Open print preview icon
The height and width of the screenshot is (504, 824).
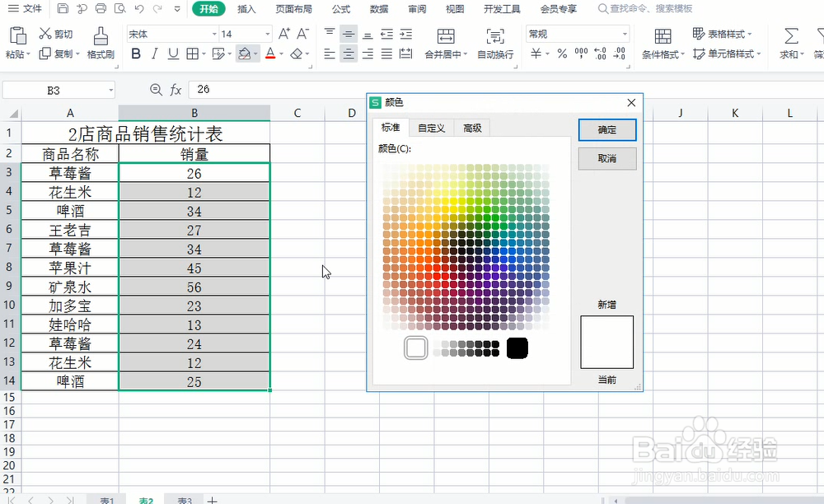[119, 8]
